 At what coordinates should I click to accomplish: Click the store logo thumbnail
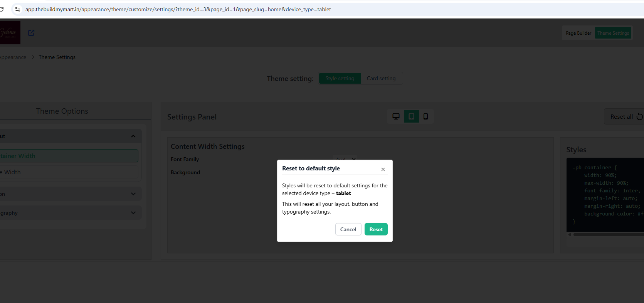pos(9,33)
